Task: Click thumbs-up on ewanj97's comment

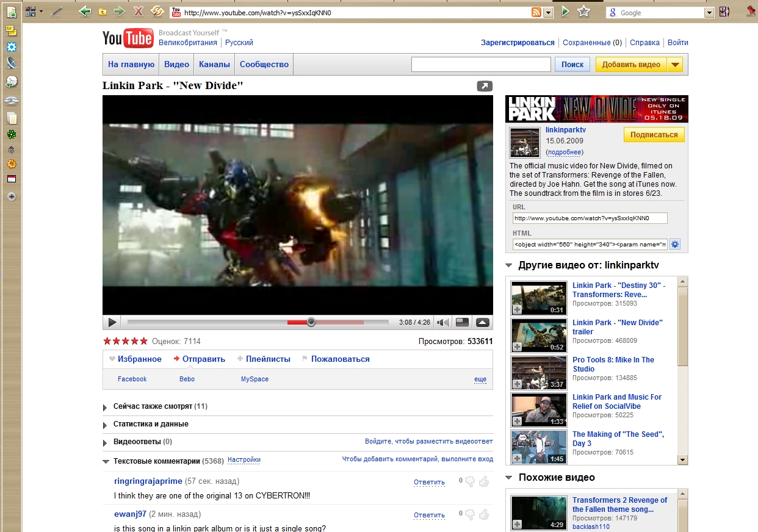Action: point(484,514)
